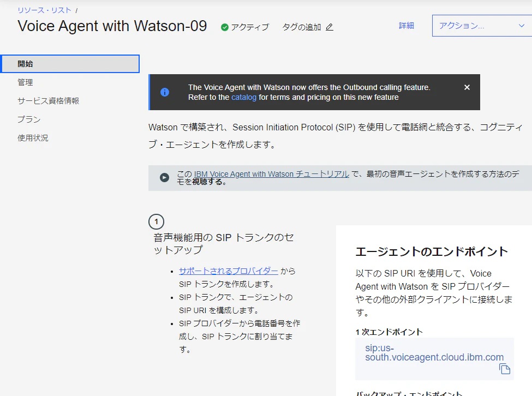Open the 管理 sidebar tab
Screen dimensions: 532x396
click(26, 82)
